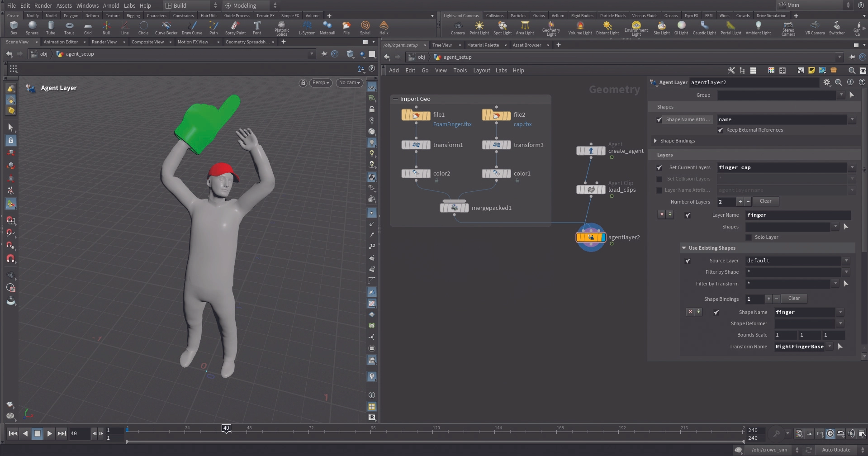The image size is (868, 456).
Task: Switch to the Tree View tab
Action: 442,45
